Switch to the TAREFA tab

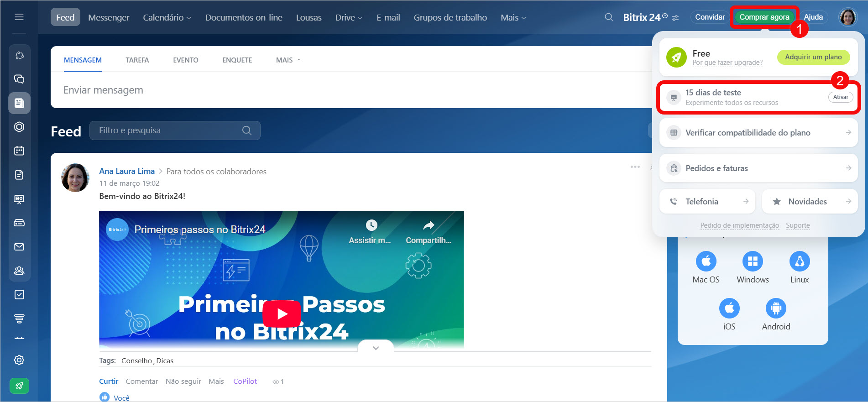click(x=137, y=60)
